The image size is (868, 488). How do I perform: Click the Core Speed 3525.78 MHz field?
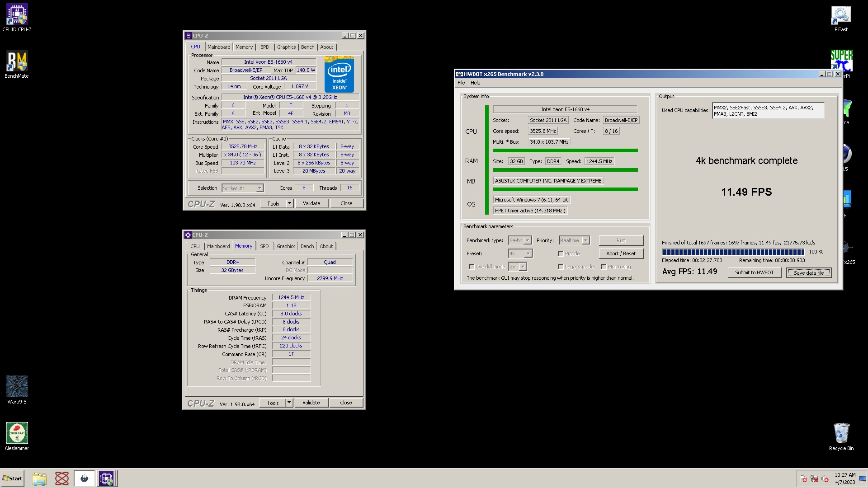coord(243,147)
